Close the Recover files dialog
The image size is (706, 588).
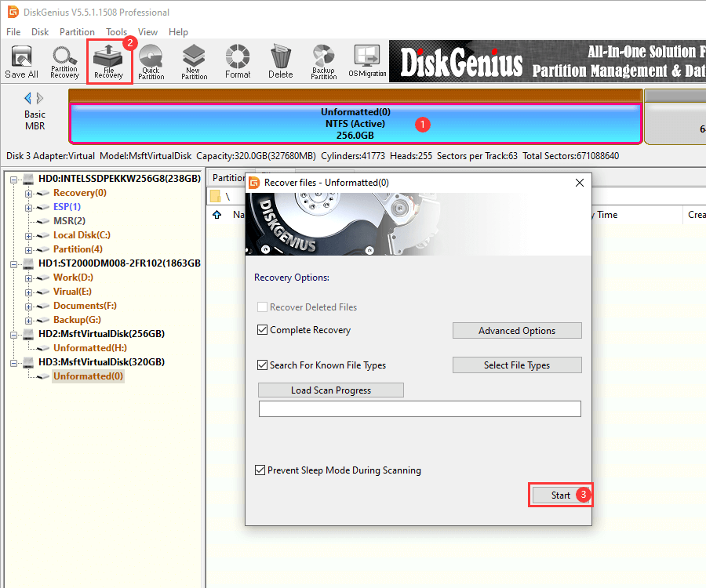point(580,183)
